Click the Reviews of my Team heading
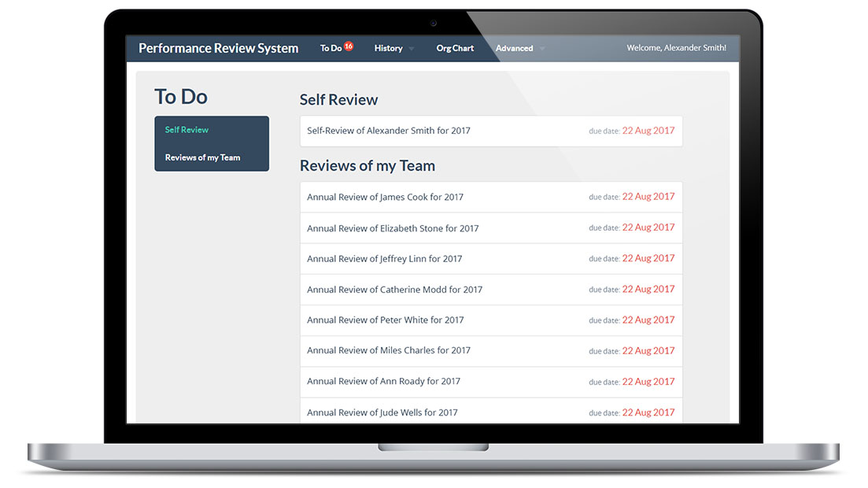 368,166
